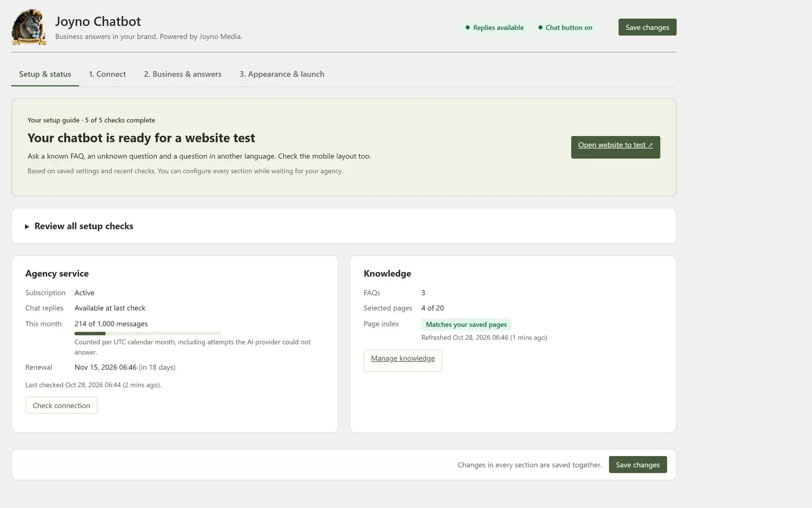Screen dimensions: 812x508
Task: Expand Review all setup checks
Action: pos(79,226)
